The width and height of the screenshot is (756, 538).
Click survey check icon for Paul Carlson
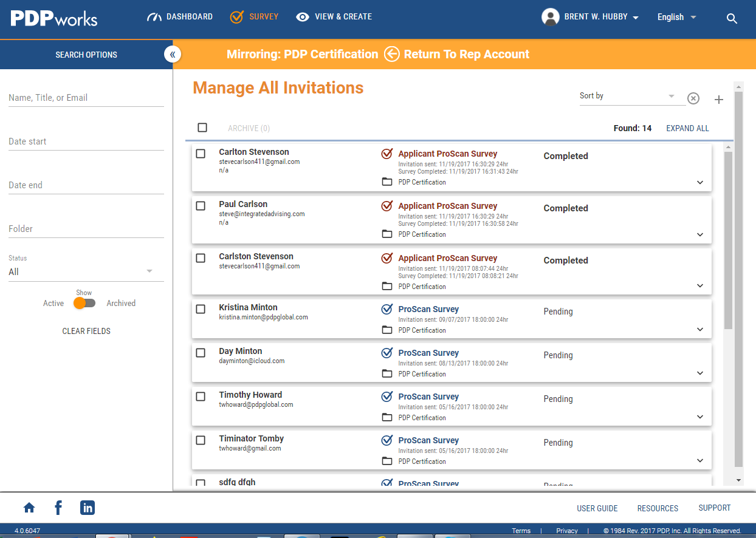(x=387, y=206)
